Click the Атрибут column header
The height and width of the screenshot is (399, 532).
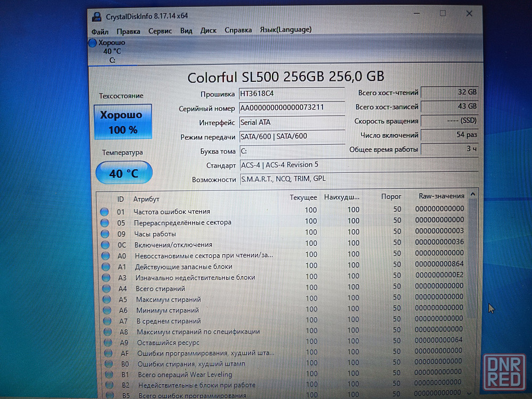[146, 199]
